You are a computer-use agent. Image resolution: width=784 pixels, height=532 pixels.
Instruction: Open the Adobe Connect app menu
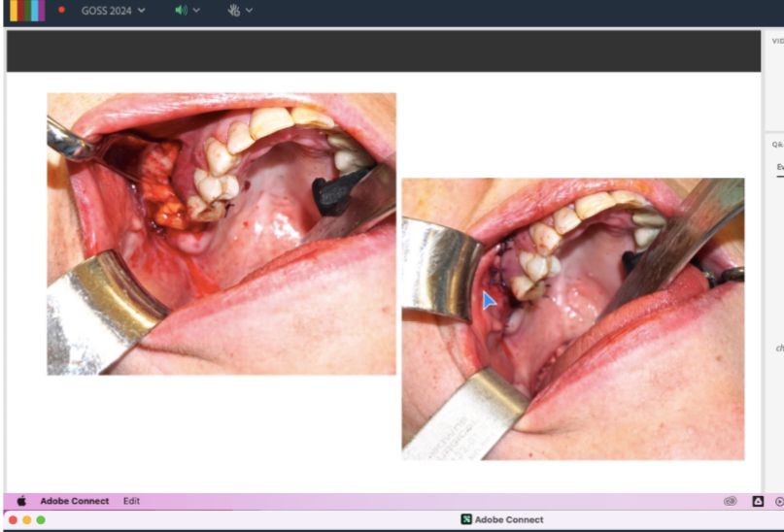[75, 501]
